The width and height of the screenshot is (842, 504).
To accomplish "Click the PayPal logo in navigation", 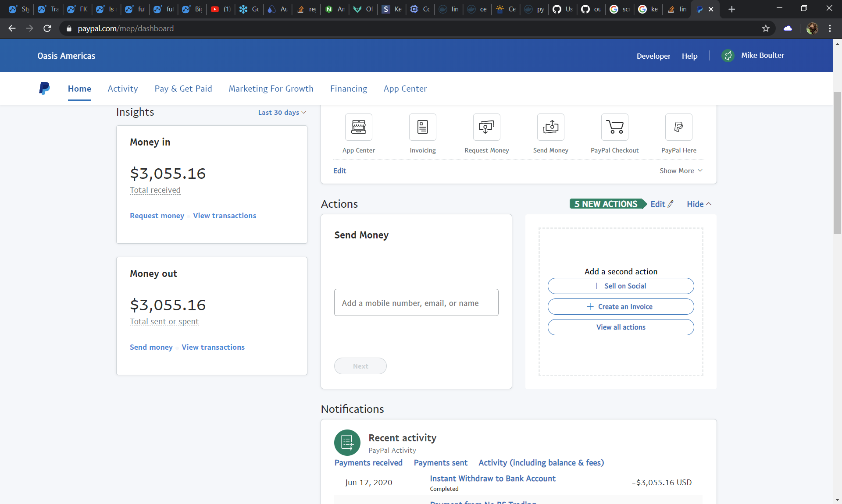I will (x=44, y=89).
